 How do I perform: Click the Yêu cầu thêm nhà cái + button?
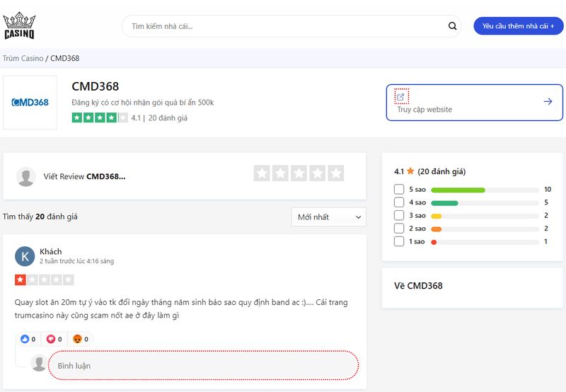click(x=519, y=26)
